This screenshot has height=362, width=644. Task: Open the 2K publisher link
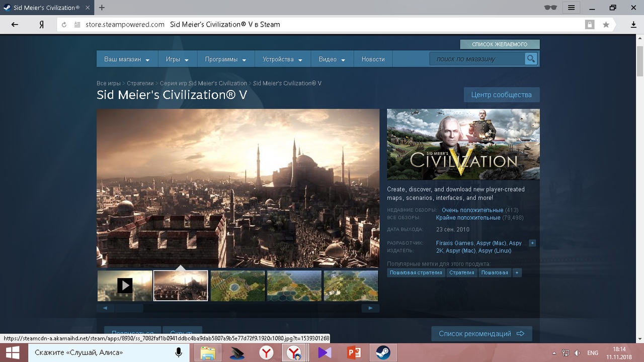[x=439, y=251]
